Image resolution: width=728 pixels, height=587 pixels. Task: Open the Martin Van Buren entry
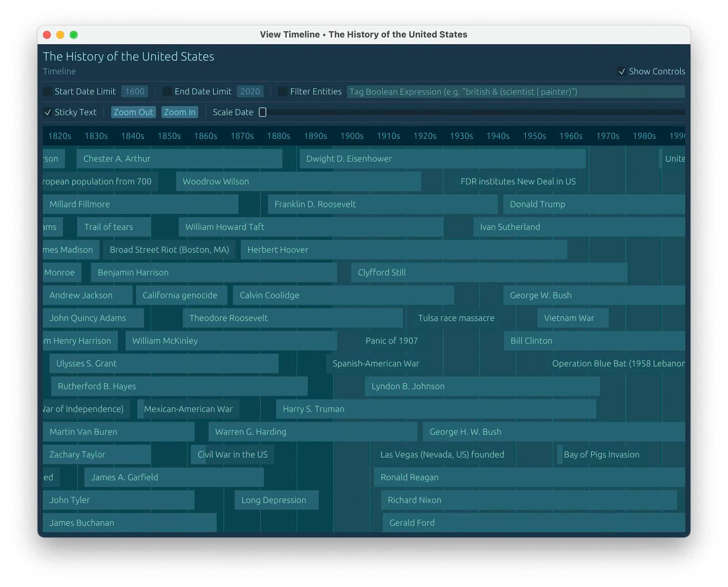[119, 431]
